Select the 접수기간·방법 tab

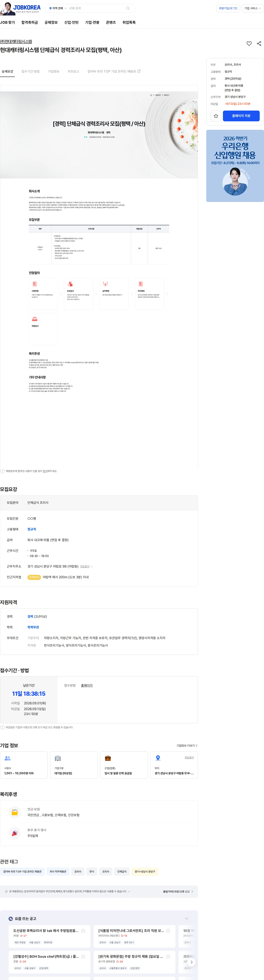pyautogui.click(x=31, y=72)
